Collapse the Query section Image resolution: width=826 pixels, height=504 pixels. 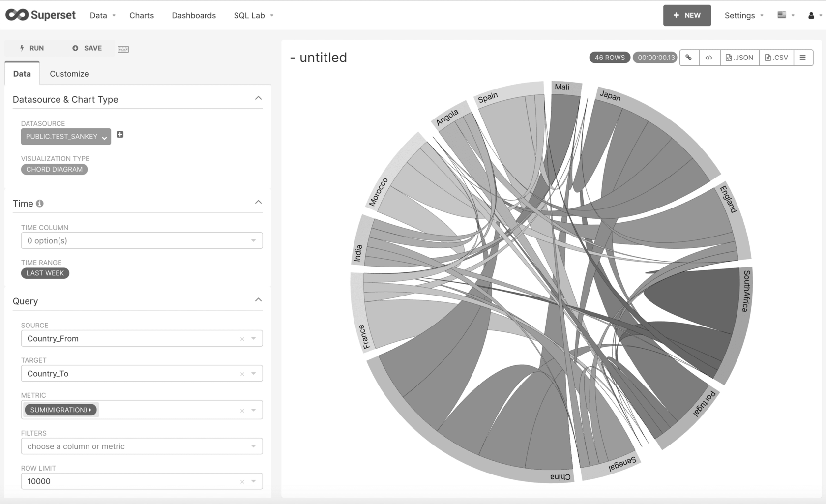tap(258, 300)
